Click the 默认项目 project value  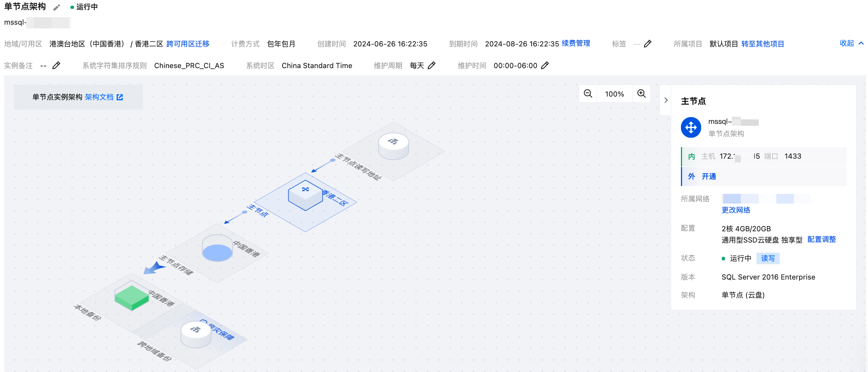click(x=724, y=44)
